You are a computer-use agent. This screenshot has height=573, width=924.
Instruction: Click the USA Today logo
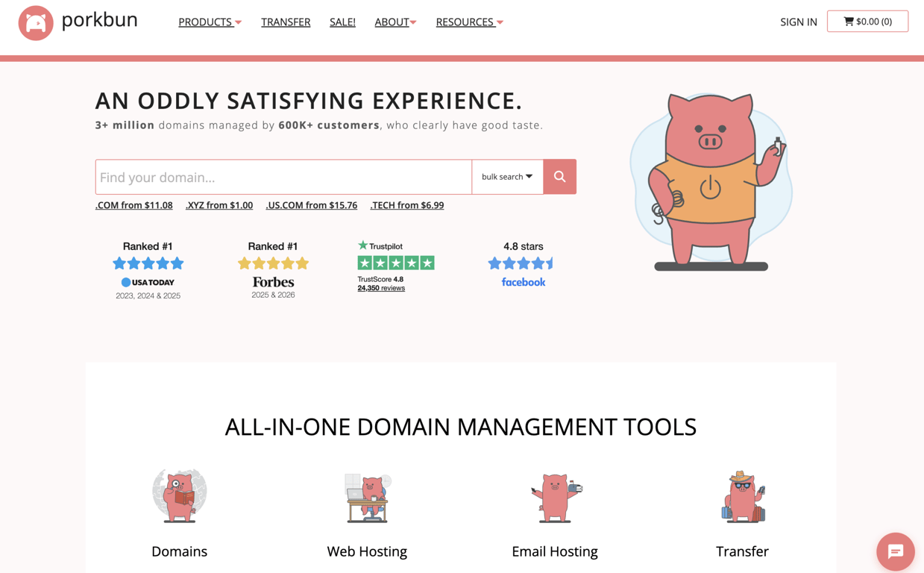coord(148,282)
